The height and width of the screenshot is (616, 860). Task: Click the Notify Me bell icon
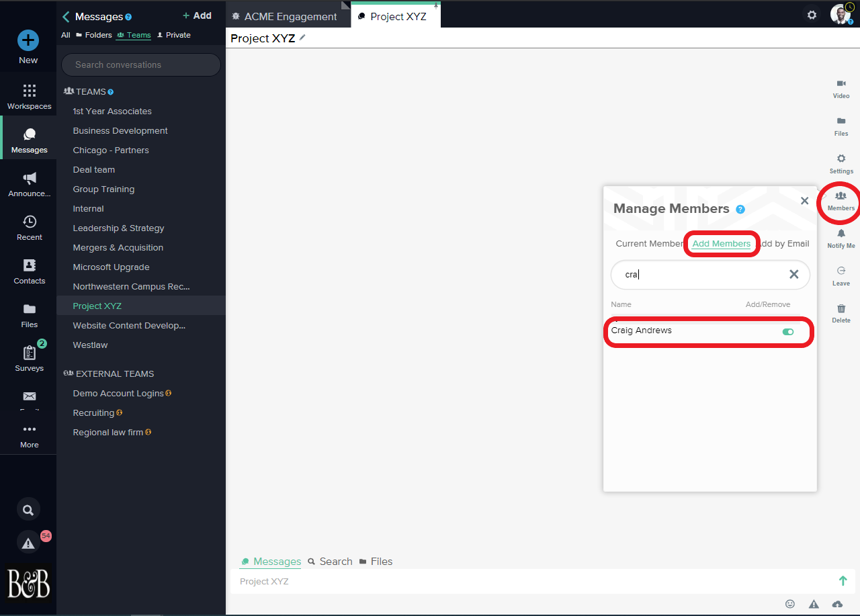[x=841, y=233]
